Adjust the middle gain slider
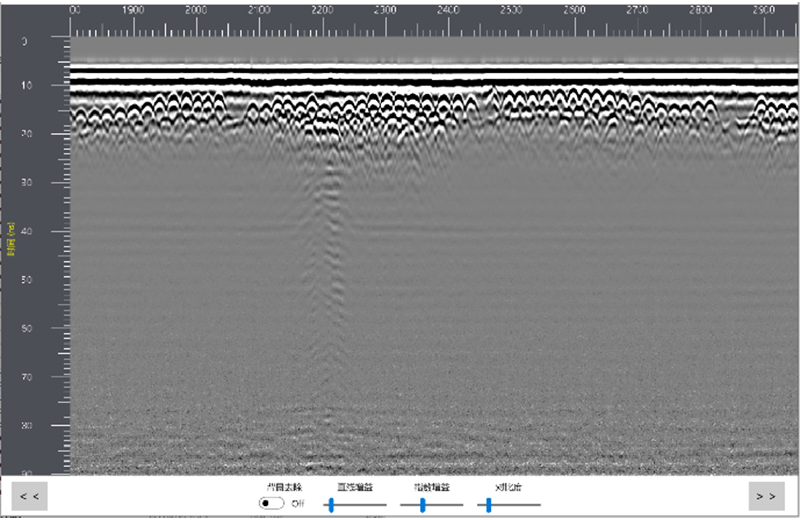800x520 pixels. 423,505
